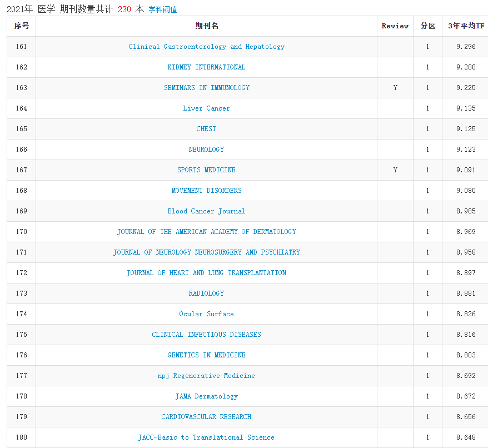Image resolution: width=488 pixels, height=448 pixels.
Task: Click the 分区 value in the RADIOLOGY row
Action: 427,293
